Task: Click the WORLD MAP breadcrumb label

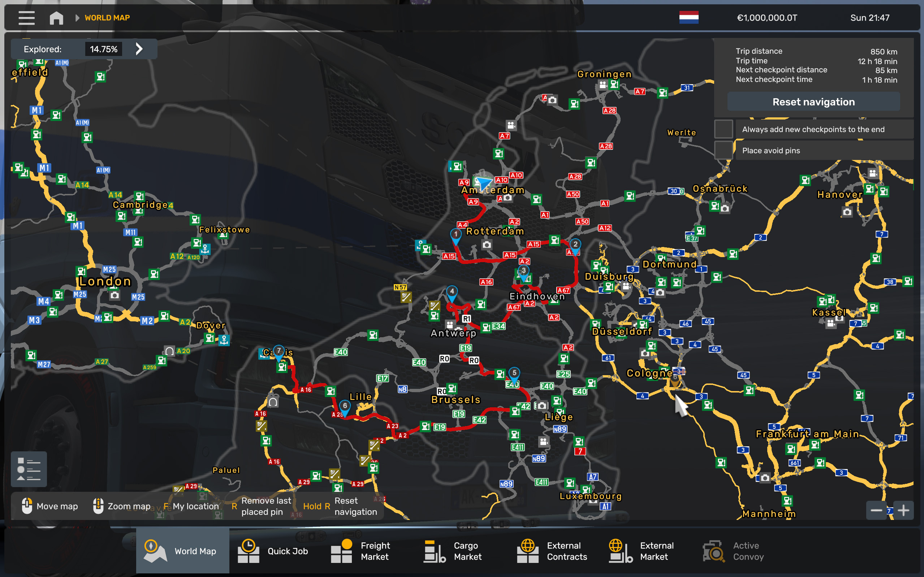Action: tap(107, 18)
